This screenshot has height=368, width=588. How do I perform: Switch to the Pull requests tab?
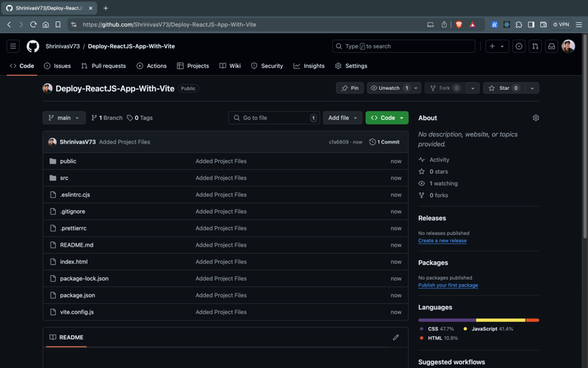click(x=104, y=66)
